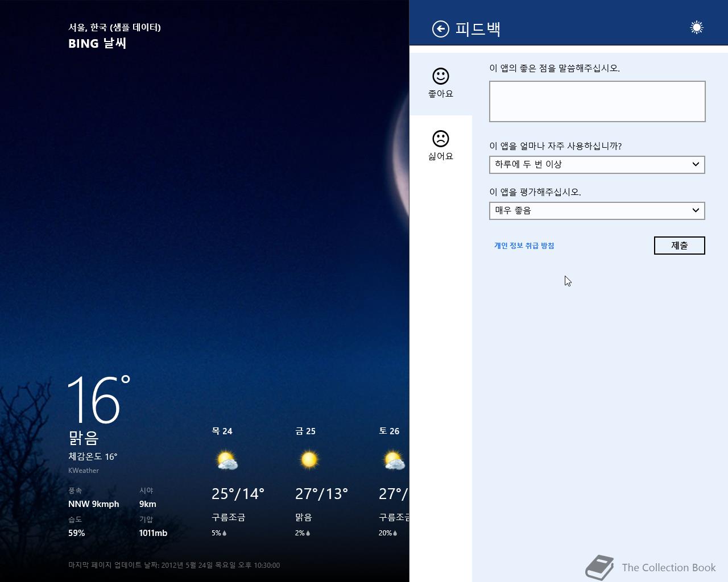Click the 맑음 current condition text
The height and width of the screenshot is (582, 728).
pyautogui.click(x=84, y=438)
